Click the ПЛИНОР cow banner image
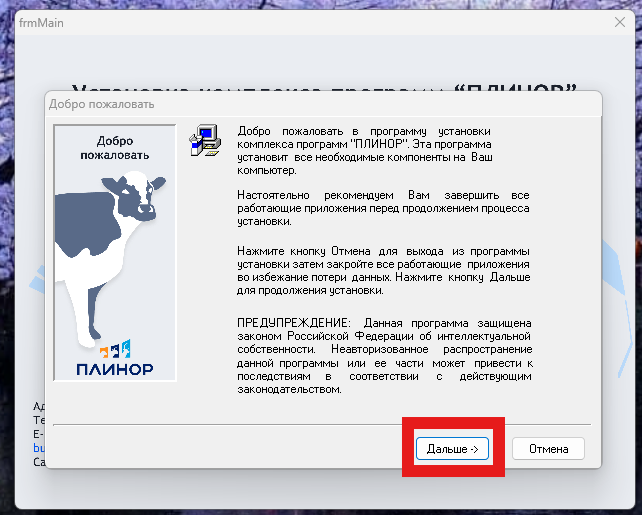 (x=115, y=253)
